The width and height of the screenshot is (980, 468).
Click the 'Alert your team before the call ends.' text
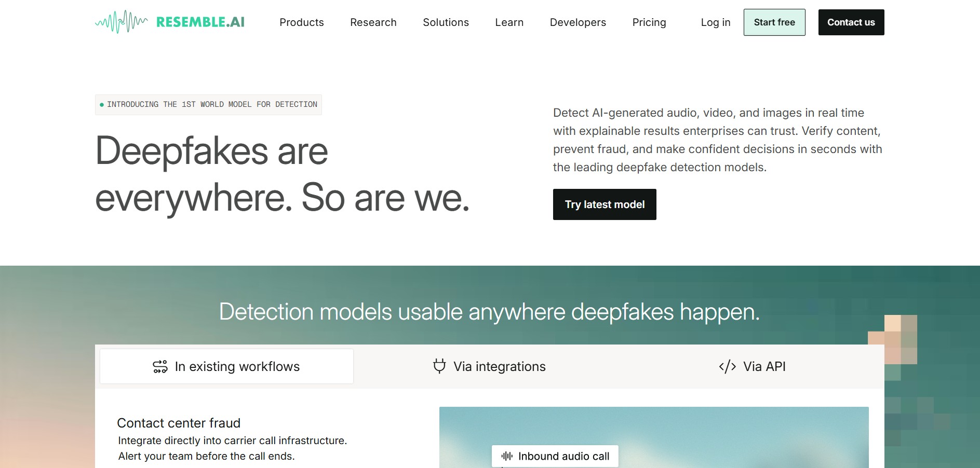pyautogui.click(x=206, y=456)
